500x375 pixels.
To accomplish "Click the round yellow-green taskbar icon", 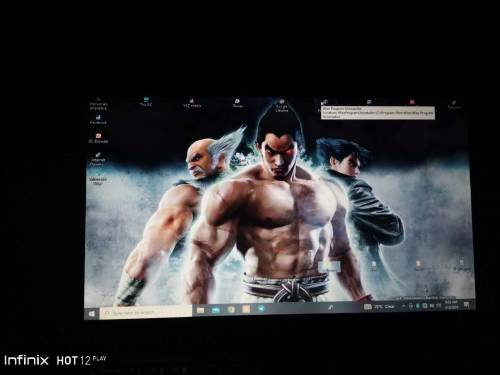I will coord(231,309).
